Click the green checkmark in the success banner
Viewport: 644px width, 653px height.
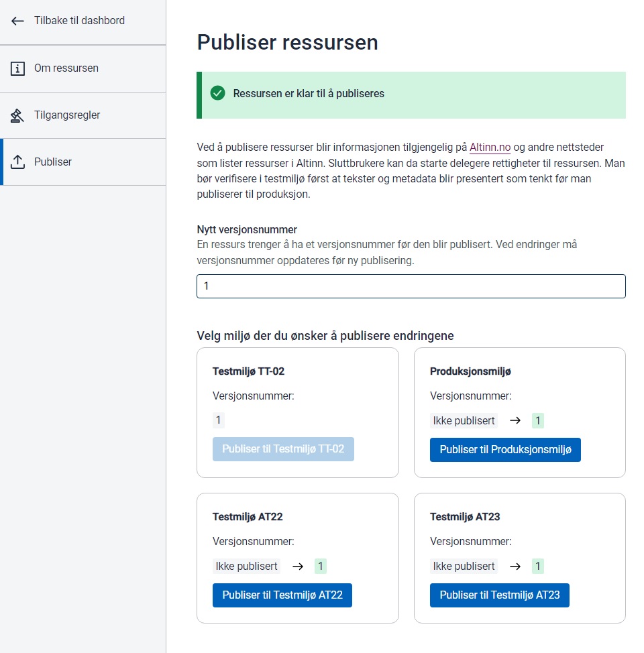tap(217, 94)
